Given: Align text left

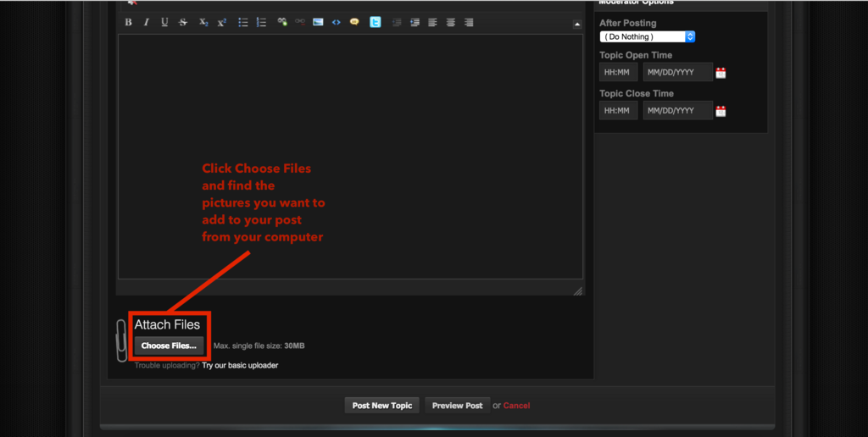Looking at the screenshot, I should (x=432, y=22).
